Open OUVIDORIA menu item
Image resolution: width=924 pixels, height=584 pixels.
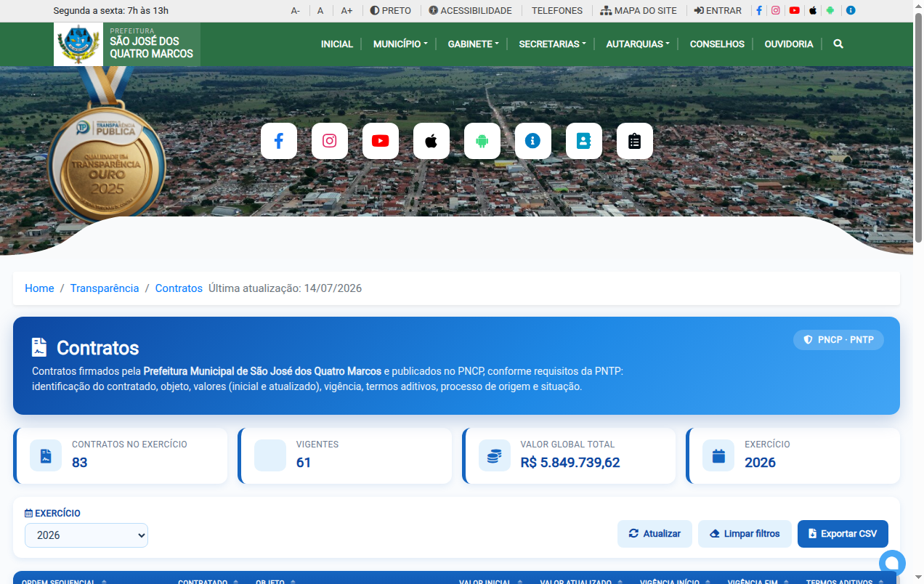click(789, 44)
